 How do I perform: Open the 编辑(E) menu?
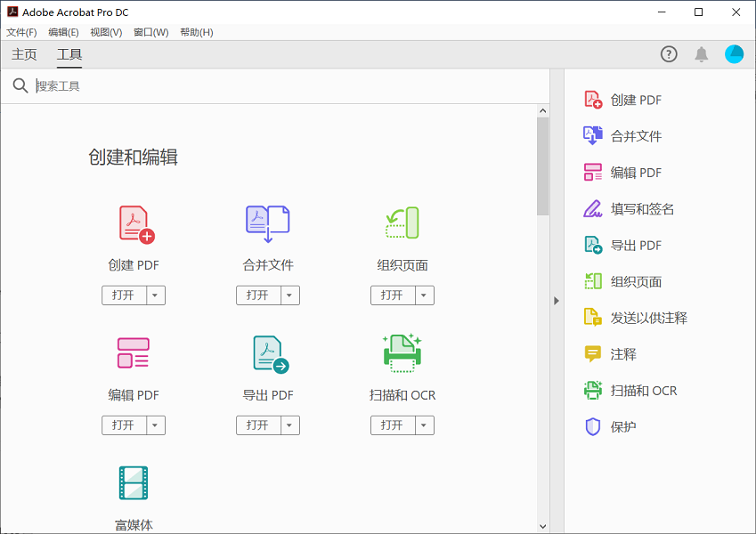tap(63, 32)
